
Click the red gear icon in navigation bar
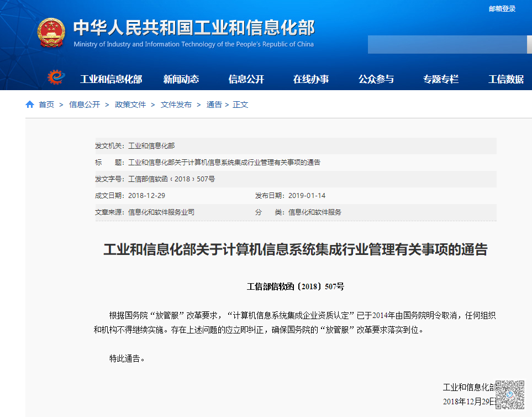55,78
